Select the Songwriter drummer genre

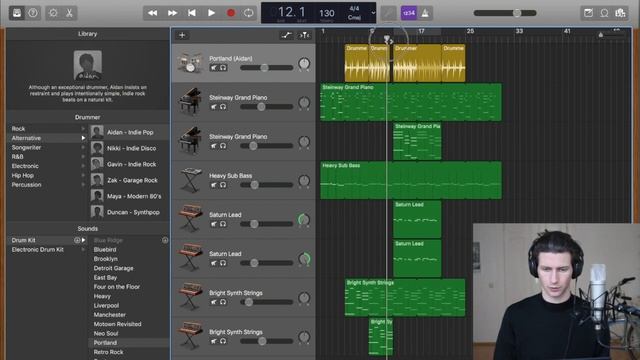[26, 147]
